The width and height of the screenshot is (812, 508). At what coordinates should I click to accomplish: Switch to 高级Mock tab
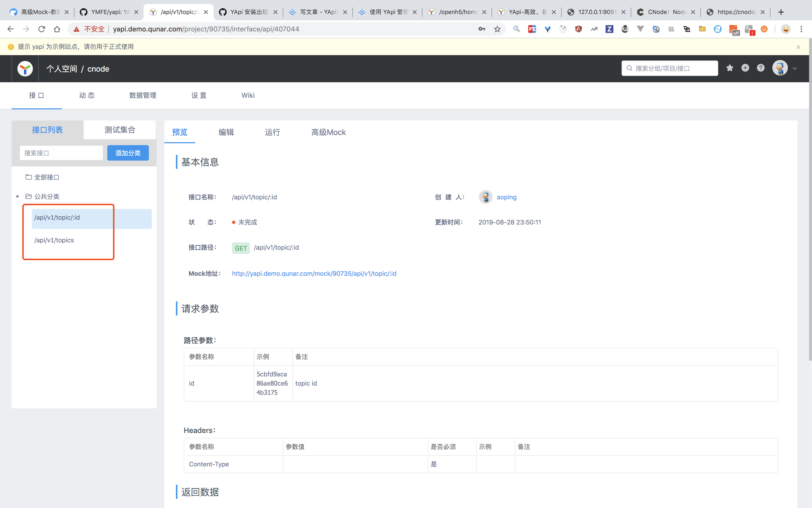click(x=328, y=132)
